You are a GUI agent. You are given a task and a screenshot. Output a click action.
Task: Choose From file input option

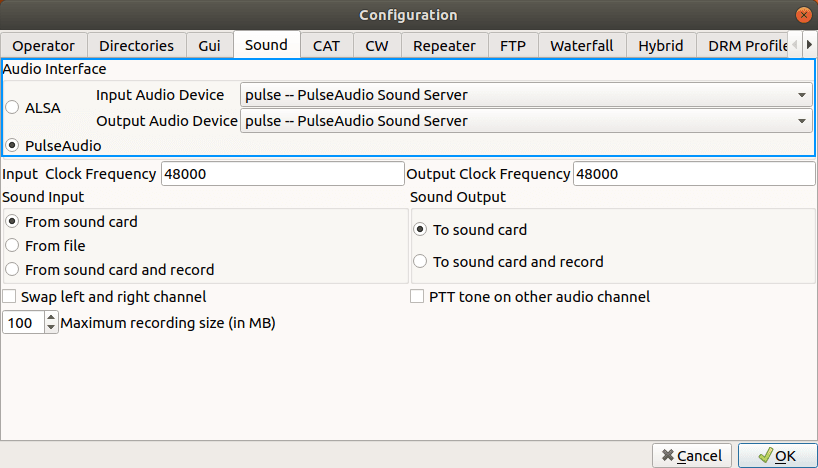point(12,245)
